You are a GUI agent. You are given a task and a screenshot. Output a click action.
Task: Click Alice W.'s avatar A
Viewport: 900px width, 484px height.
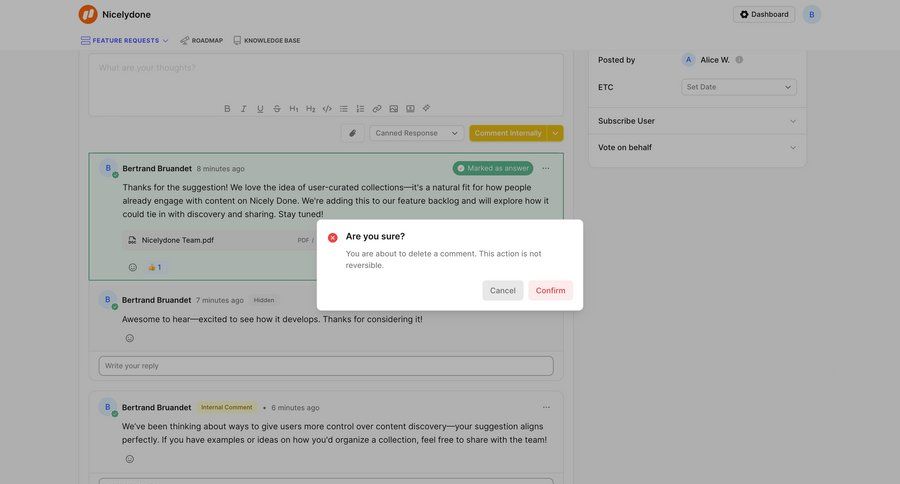click(x=688, y=60)
